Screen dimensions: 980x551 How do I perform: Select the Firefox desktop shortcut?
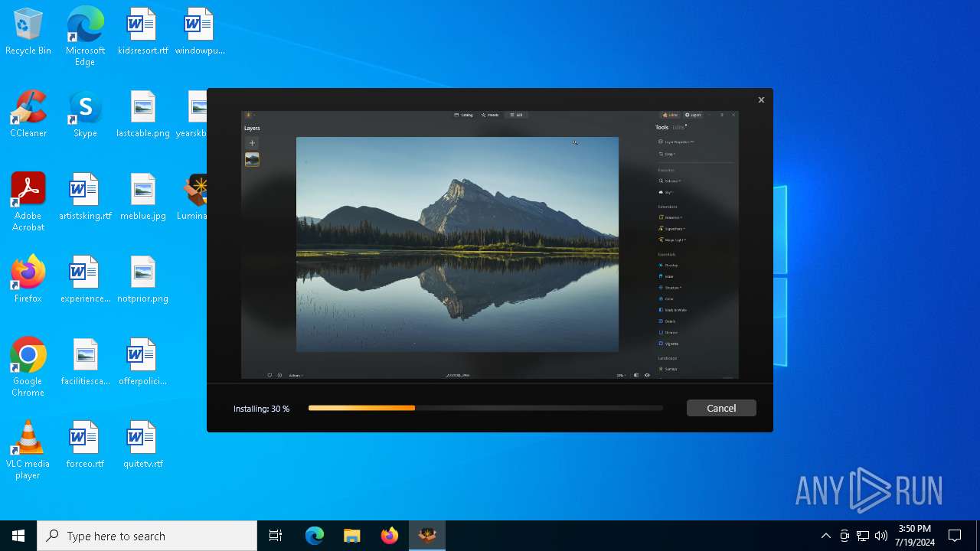coord(28,279)
